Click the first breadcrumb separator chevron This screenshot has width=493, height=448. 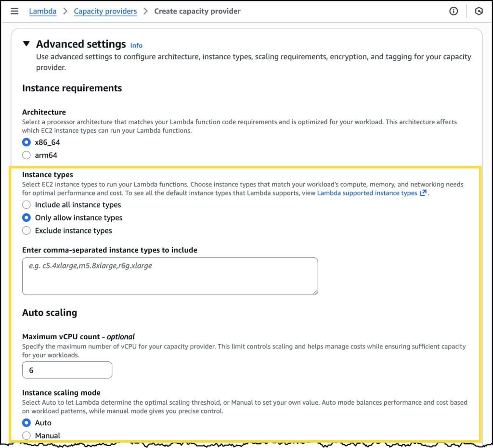tap(65, 11)
